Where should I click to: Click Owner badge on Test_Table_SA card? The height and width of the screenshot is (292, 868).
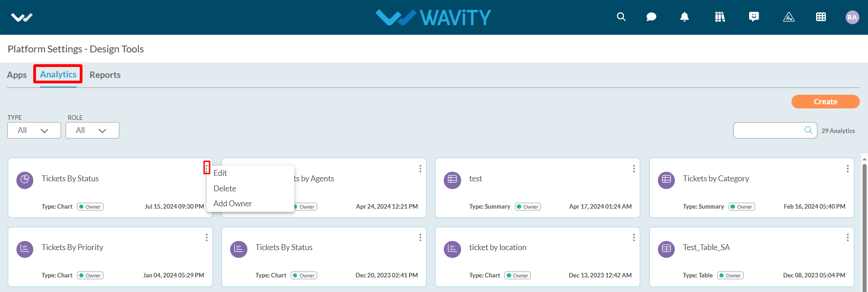click(x=730, y=276)
